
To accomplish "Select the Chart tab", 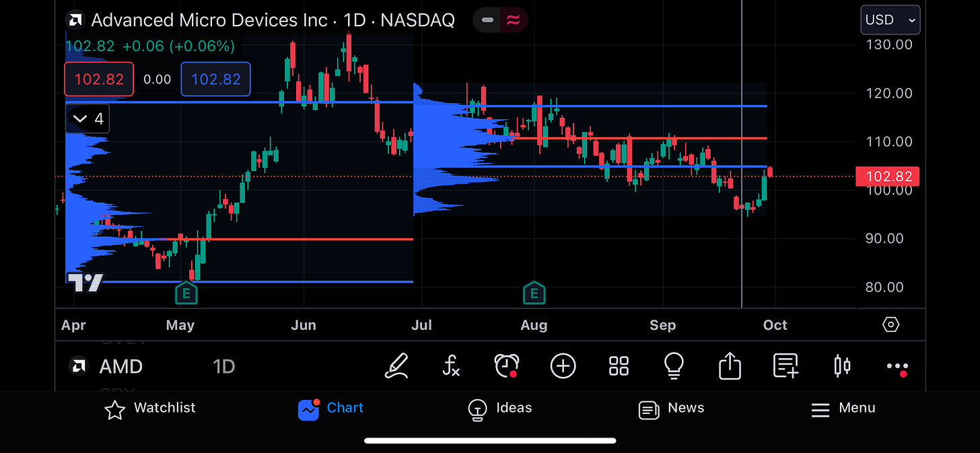I will 330,409.
